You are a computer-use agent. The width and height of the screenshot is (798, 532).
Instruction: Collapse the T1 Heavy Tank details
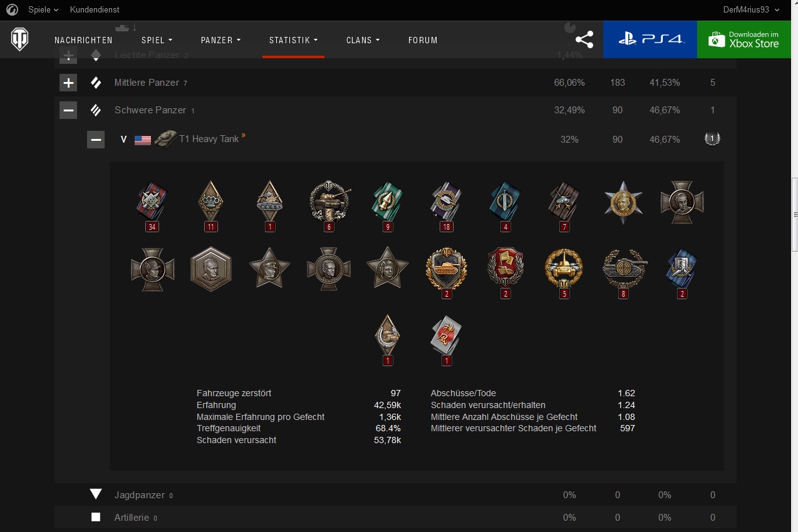tap(96, 139)
